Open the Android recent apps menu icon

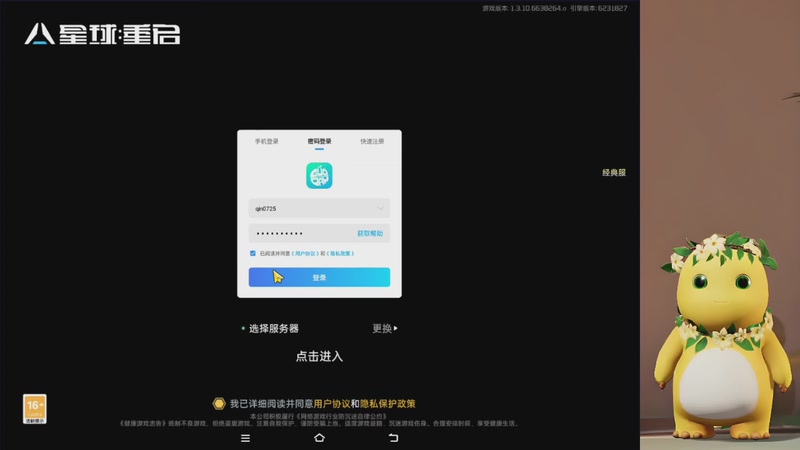click(245, 438)
